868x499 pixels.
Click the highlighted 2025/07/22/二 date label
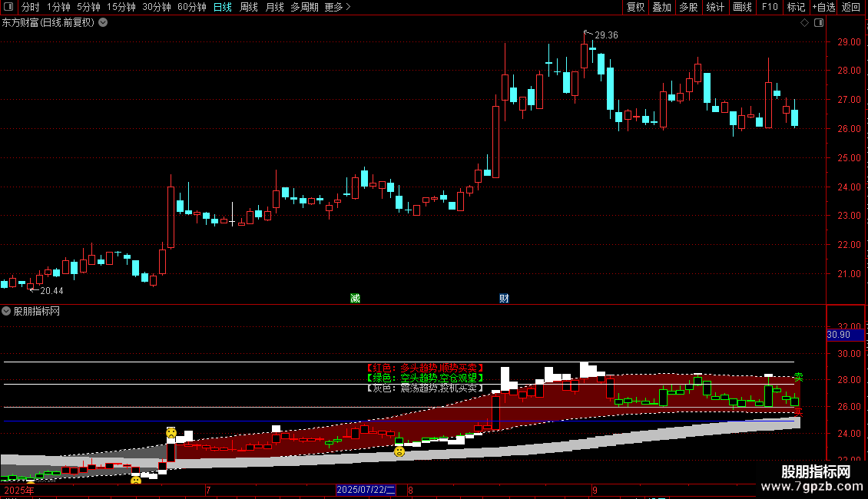click(x=366, y=490)
